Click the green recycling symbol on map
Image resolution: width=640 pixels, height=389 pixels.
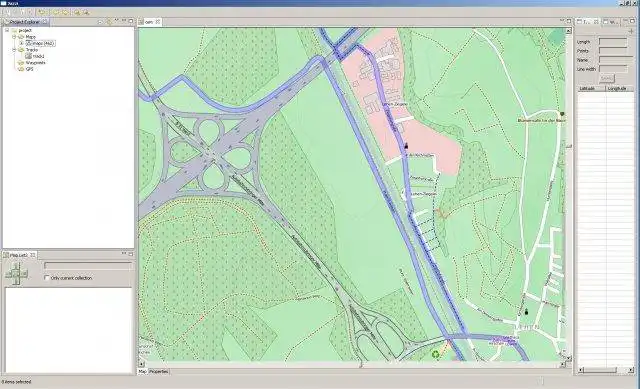click(436, 354)
